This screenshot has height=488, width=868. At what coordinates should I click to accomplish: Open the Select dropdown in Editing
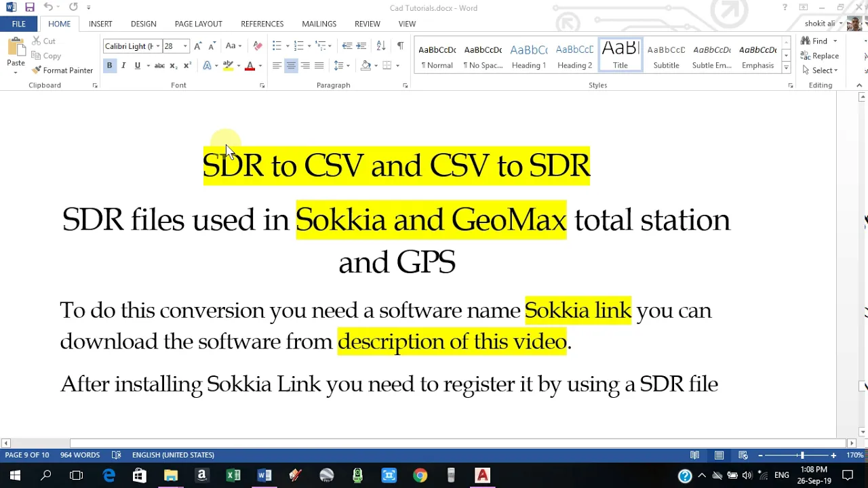(x=820, y=70)
